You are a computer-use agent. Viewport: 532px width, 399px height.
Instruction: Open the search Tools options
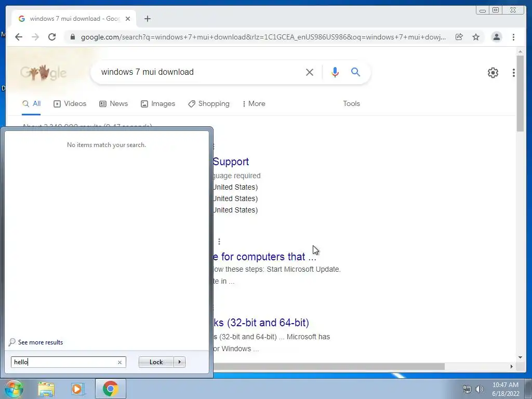pos(352,103)
